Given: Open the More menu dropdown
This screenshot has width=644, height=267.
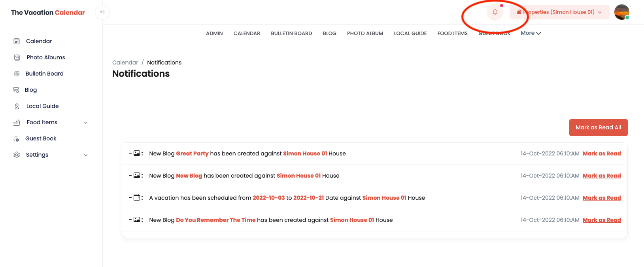Looking at the screenshot, I should pos(531,33).
